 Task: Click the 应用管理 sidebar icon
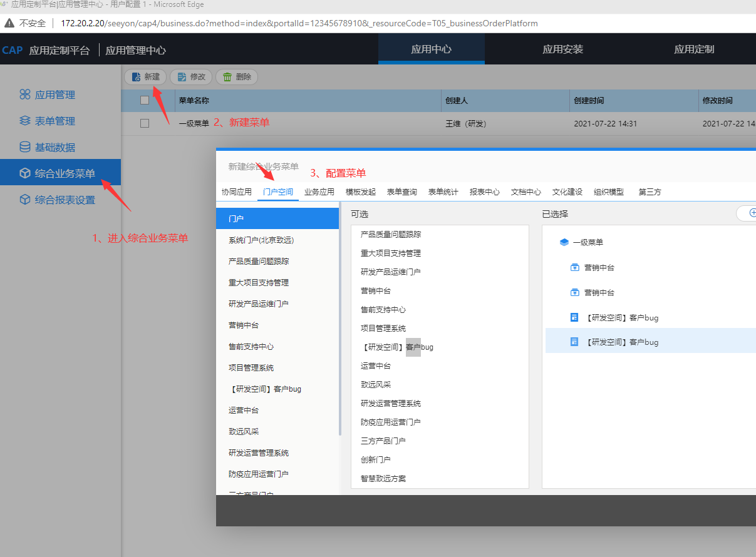pos(25,95)
